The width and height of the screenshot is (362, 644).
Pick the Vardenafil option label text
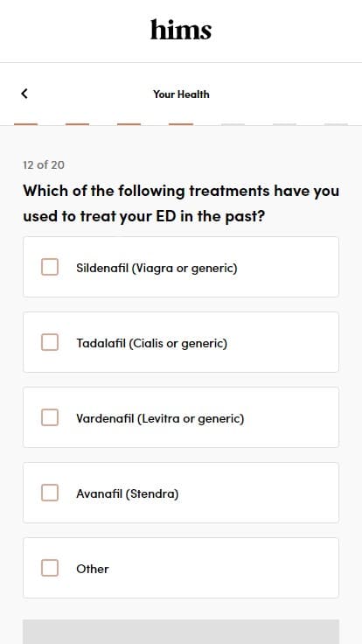click(x=160, y=418)
